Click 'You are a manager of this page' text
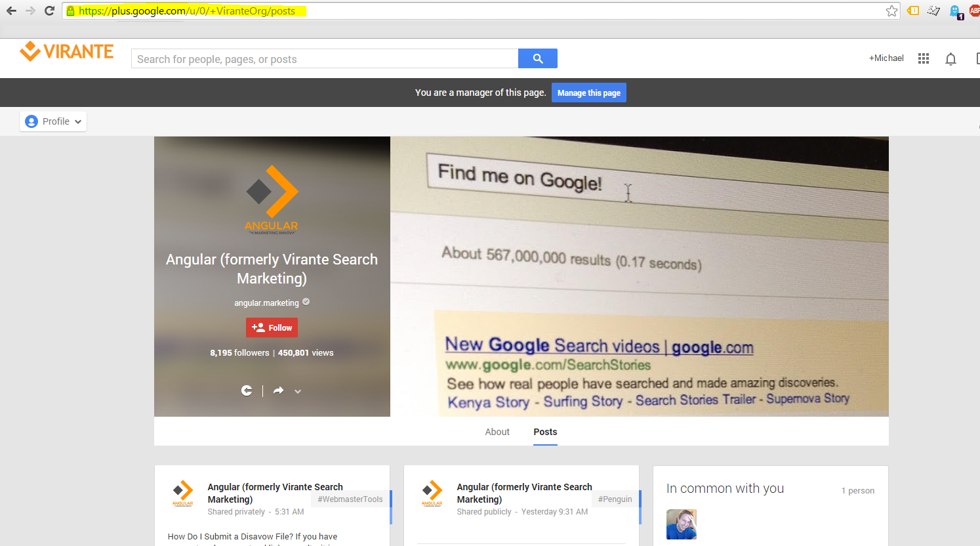 [x=480, y=93]
